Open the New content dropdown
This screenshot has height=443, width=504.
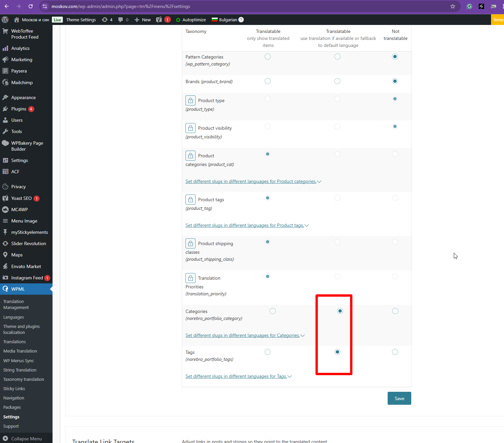143,20
